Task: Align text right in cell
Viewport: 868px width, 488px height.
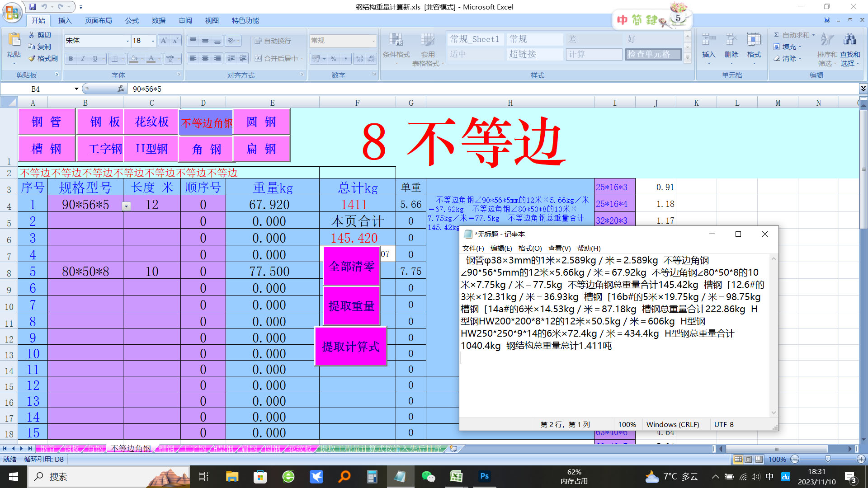Action: tap(217, 58)
